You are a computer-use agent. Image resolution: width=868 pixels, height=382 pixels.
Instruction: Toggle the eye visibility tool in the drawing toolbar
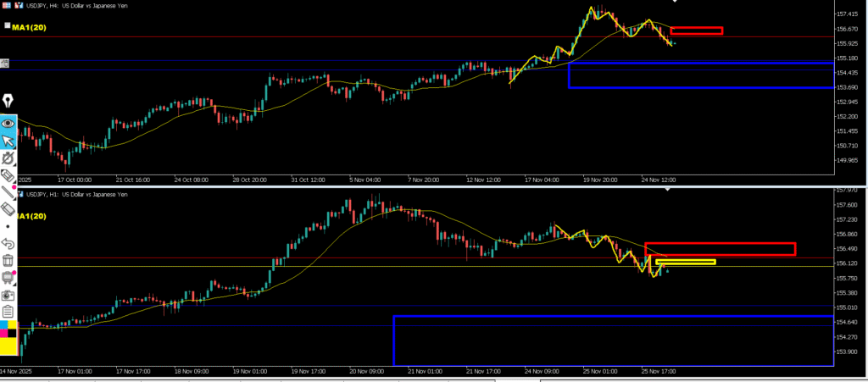point(8,124)
